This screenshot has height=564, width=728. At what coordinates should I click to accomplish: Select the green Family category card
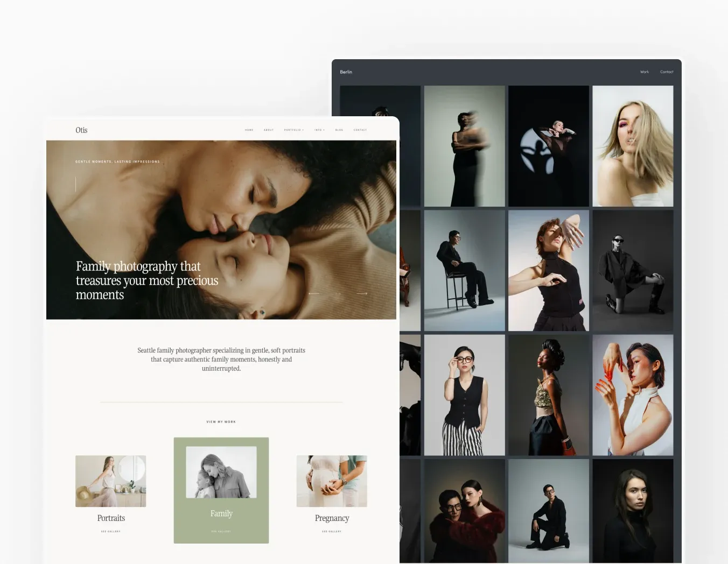pos(221,490)
